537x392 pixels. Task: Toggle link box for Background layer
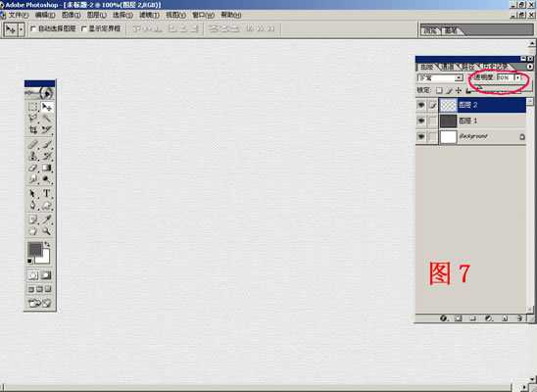[x=433, y=136]
